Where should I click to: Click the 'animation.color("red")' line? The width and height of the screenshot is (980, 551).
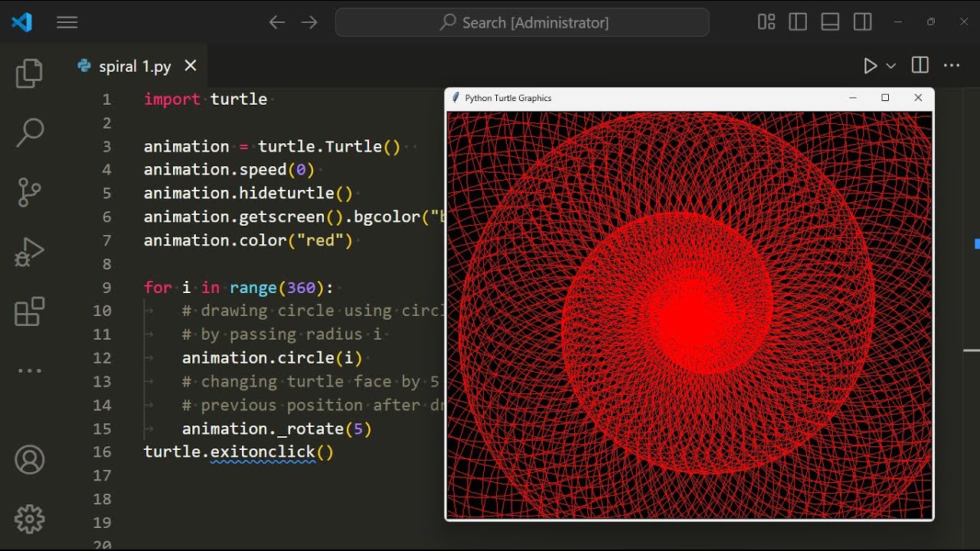pyautogui.click(x=248, y=240)
